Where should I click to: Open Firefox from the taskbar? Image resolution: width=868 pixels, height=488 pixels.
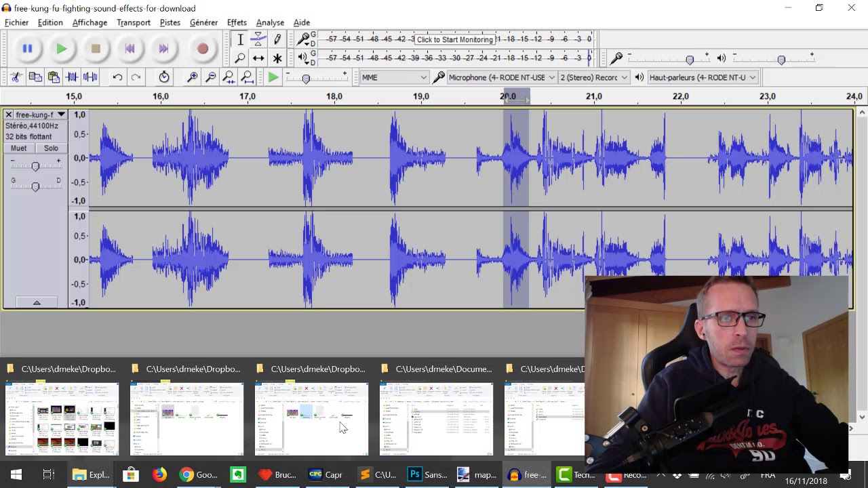pyautogui.click(x=159, y=474)
